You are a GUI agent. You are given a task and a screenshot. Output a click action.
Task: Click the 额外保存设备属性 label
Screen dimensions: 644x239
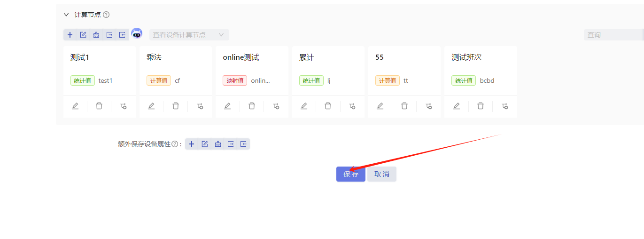click(144, 144)
